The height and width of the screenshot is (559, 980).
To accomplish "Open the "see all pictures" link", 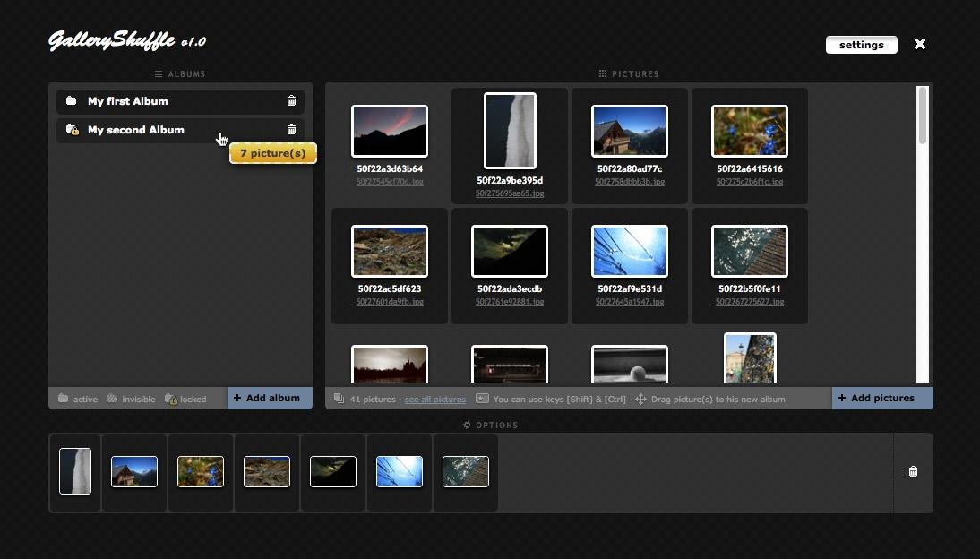I will 434,399.
